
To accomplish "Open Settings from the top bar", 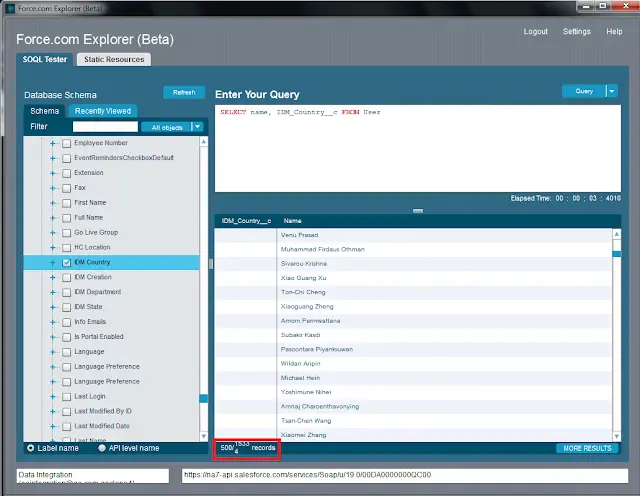I will click(x=577, y=31).
